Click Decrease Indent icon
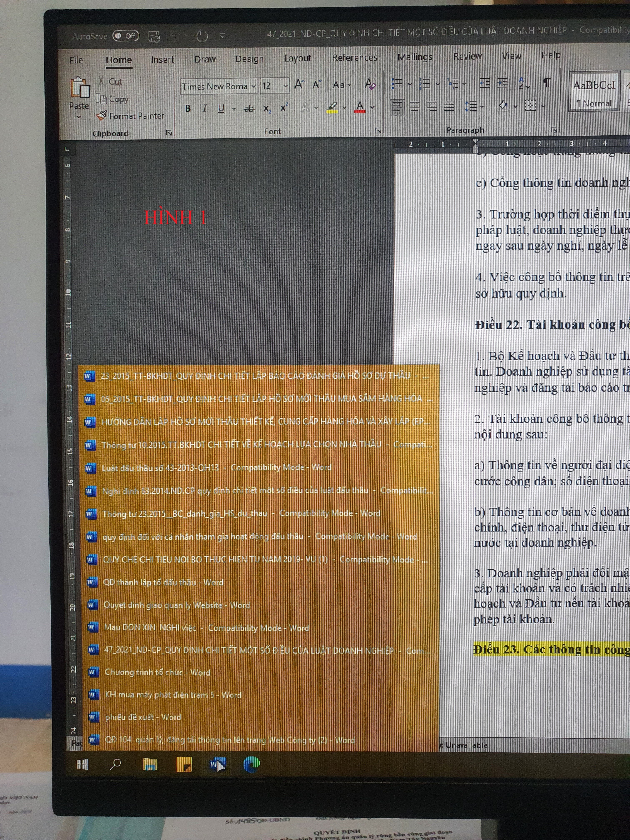630x840 pixels. [485, 83]
